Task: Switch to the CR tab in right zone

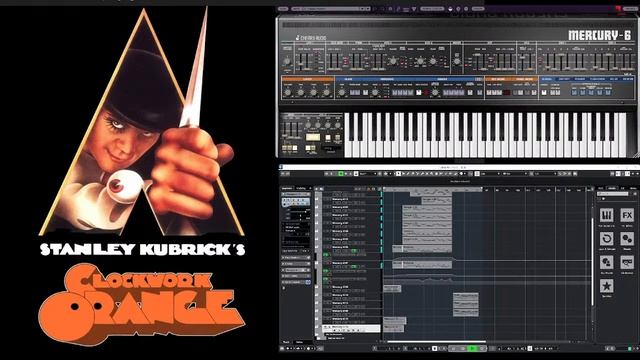Action: coord(623,188)
